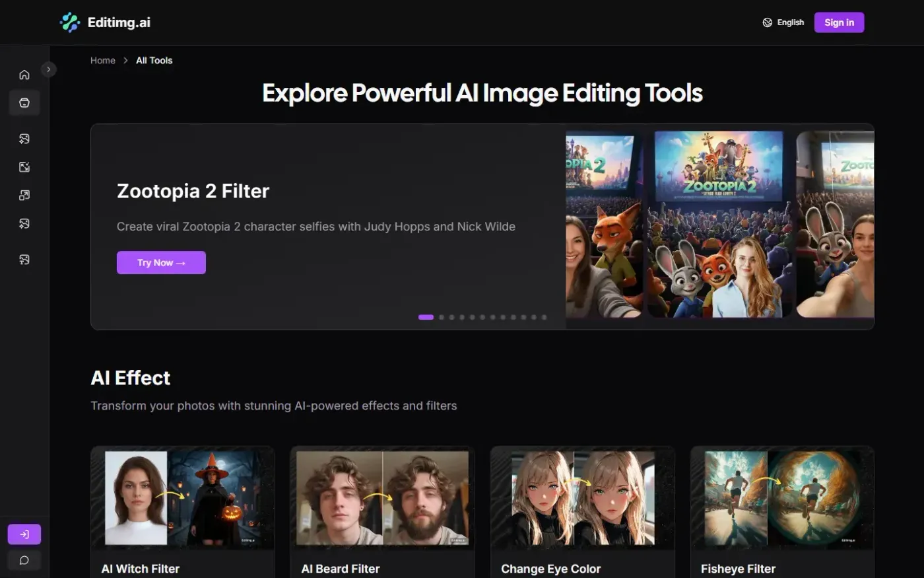Go to Home breadcrumb link
This screenshot has width=924, height=578.
[103, 60]
